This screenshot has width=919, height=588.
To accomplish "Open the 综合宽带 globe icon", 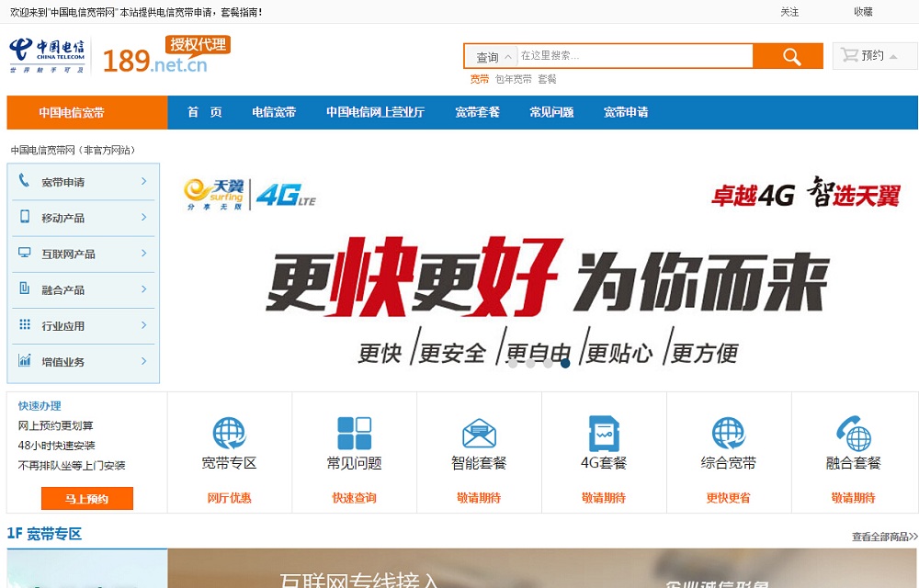I will 729,434.
